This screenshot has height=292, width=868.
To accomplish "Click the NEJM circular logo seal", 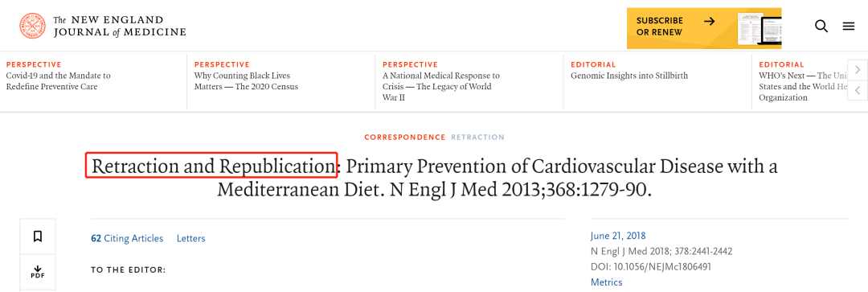I will pos(33,26).
